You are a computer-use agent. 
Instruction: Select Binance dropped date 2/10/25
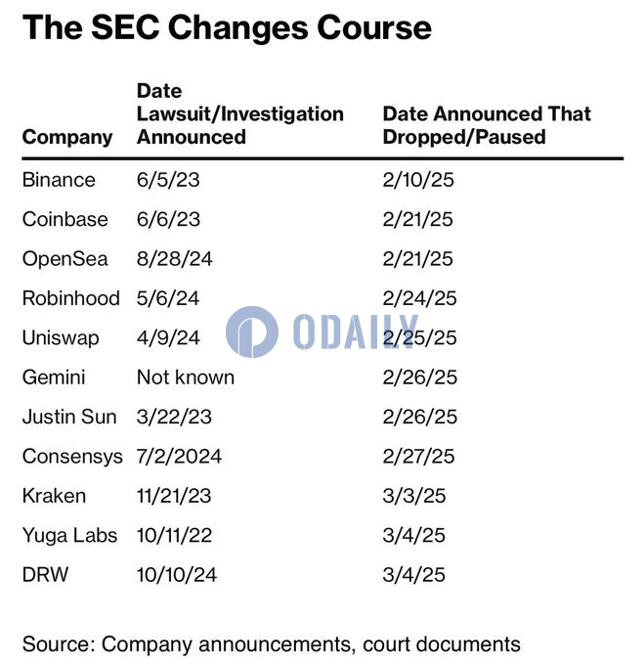(x=418, y=180)
